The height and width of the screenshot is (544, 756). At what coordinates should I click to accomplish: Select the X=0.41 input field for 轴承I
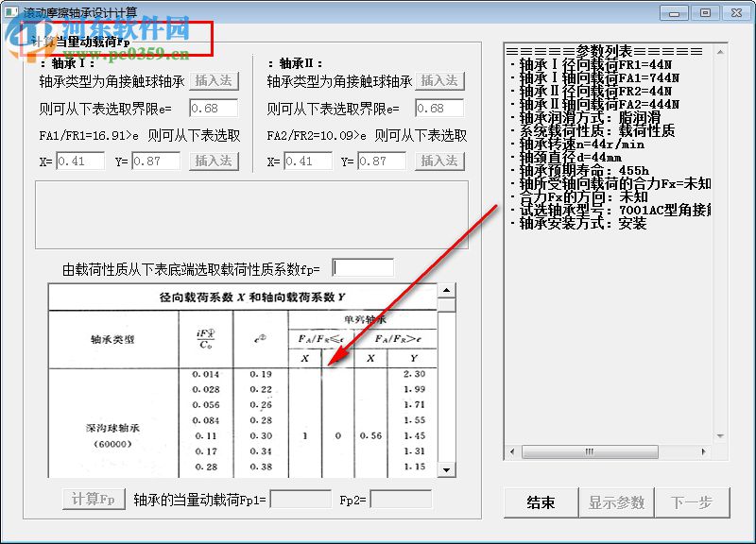(x=80, y=161)
